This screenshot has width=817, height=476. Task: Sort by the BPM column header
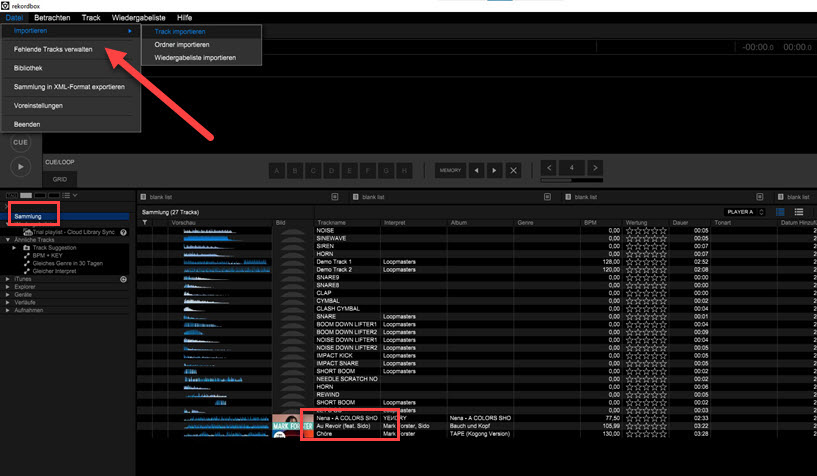(590, 222)
